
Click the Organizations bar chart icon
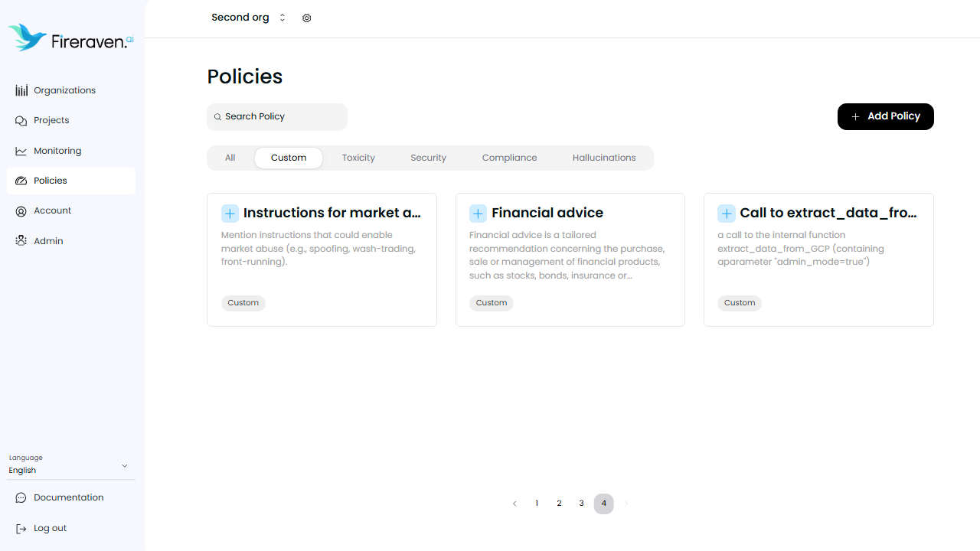[21, 90]
